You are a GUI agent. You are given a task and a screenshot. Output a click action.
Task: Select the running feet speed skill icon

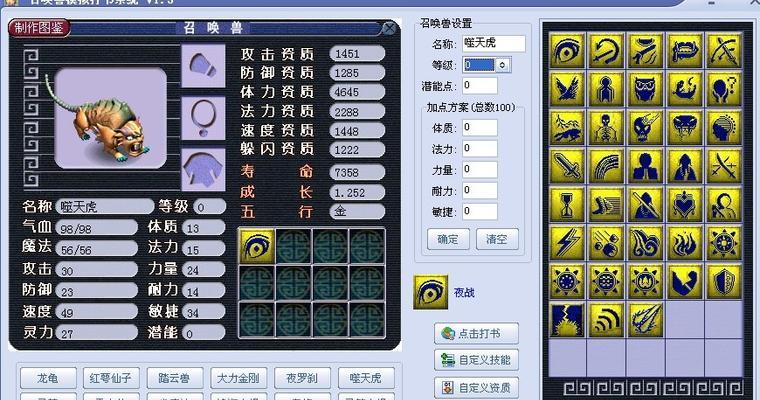tap(606, 205)
